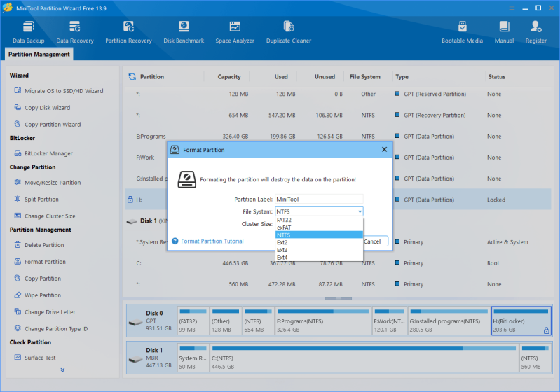The image size is (560, 392).
Task: Choose Change Cluster Size
Action: [x=45, y=216]
